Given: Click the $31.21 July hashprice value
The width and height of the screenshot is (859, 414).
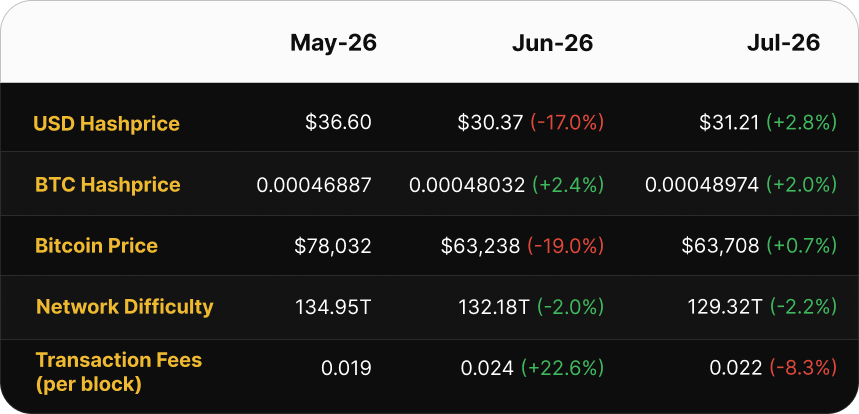Looking at the screenshot, I should [x=729, y=122].
